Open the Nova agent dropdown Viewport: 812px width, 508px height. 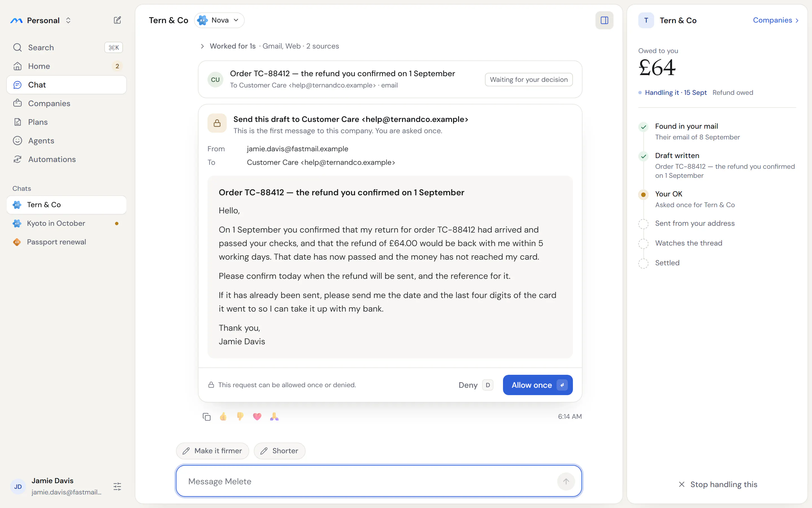tap(219, 20)
